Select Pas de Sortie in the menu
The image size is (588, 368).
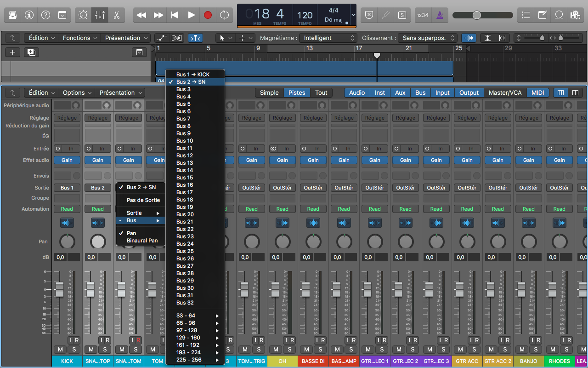pos(141,200)
